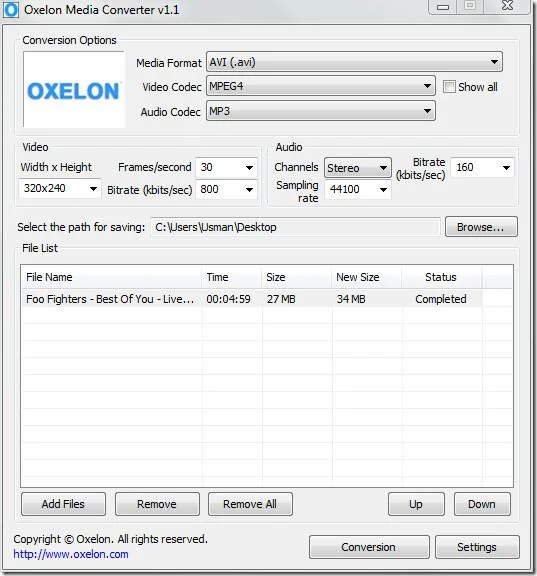The image size is (537, 576).
Task: Open the Video Codec MPEG4 dropdown
Action: [x=321, y=86]
